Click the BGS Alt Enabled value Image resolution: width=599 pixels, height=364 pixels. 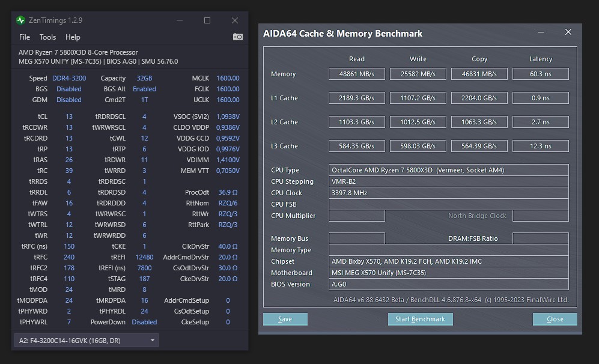(144, 89)
